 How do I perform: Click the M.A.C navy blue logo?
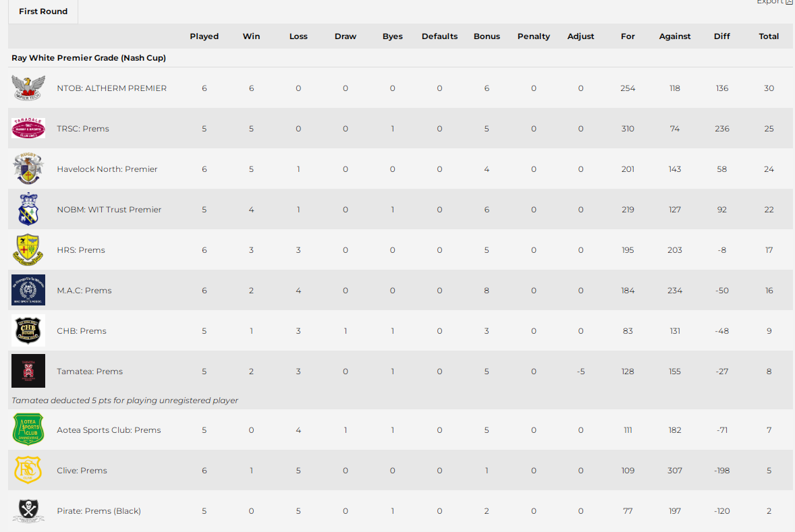28,290
